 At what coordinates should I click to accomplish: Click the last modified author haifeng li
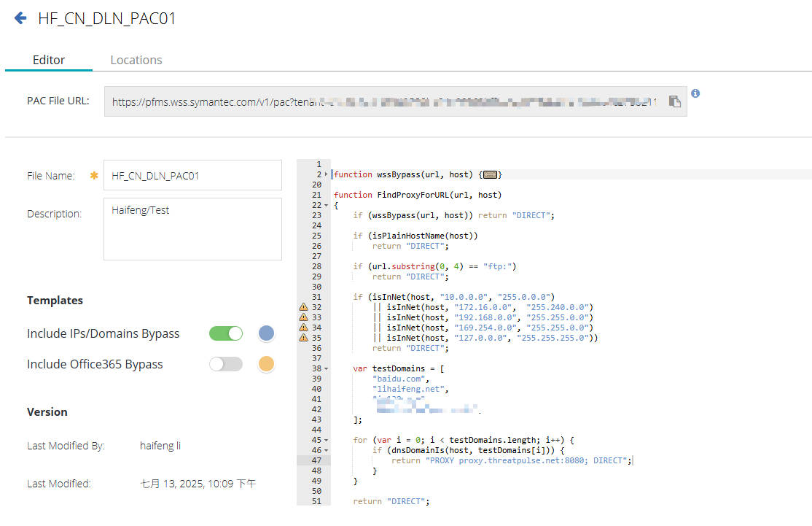pos(160,446)
